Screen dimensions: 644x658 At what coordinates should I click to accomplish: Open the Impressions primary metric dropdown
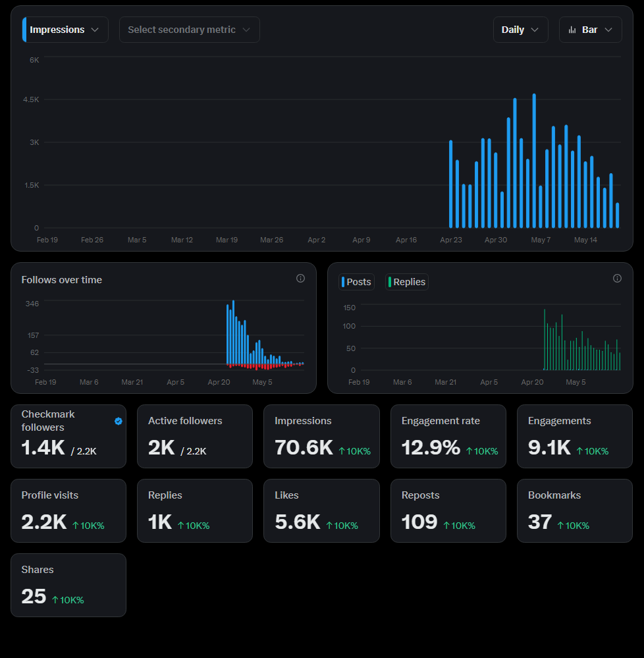65,30
